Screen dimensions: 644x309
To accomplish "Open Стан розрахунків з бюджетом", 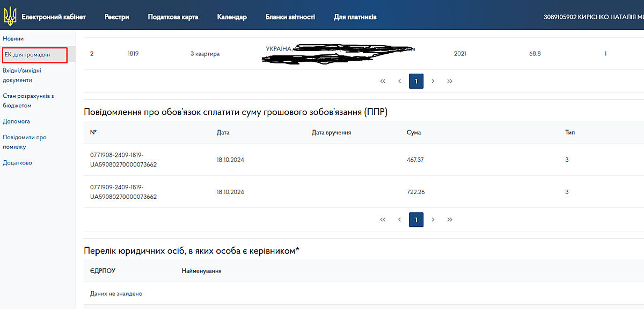I will click(28, 101).
